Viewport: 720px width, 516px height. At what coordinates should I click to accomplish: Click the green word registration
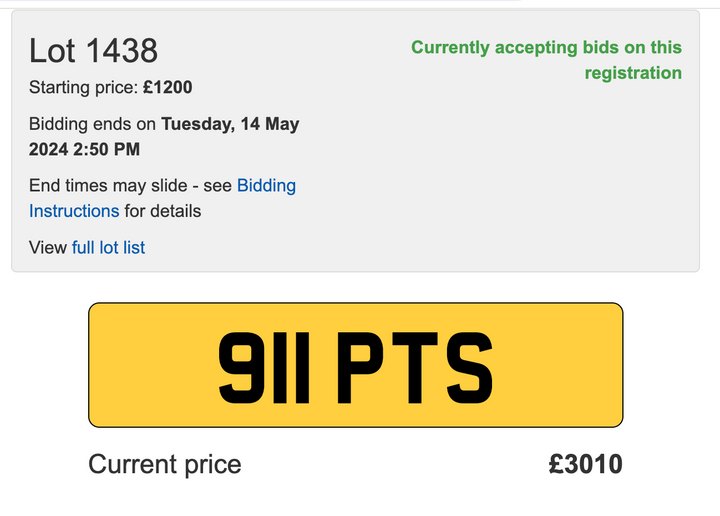point(633,73)
